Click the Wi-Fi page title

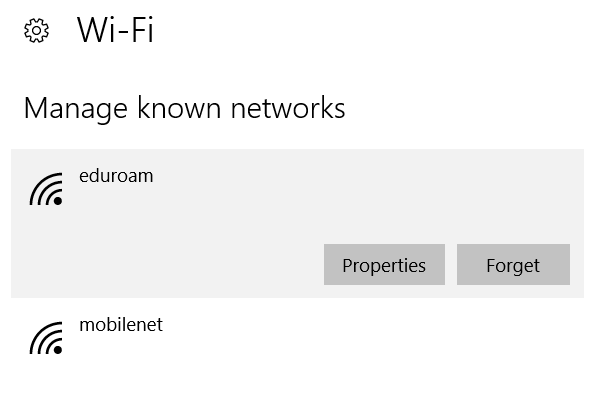click(115, 30)
